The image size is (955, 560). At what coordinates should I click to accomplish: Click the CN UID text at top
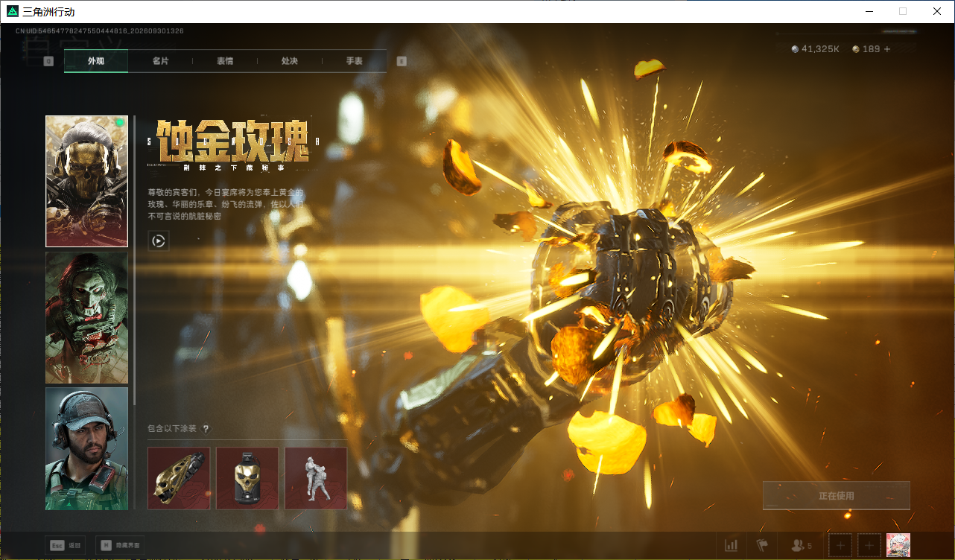(100, 31)
